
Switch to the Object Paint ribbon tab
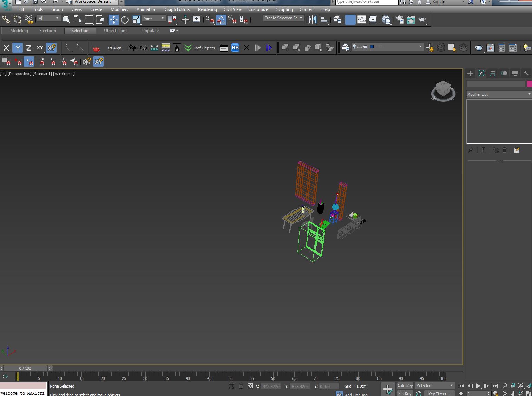pos(115,31)
